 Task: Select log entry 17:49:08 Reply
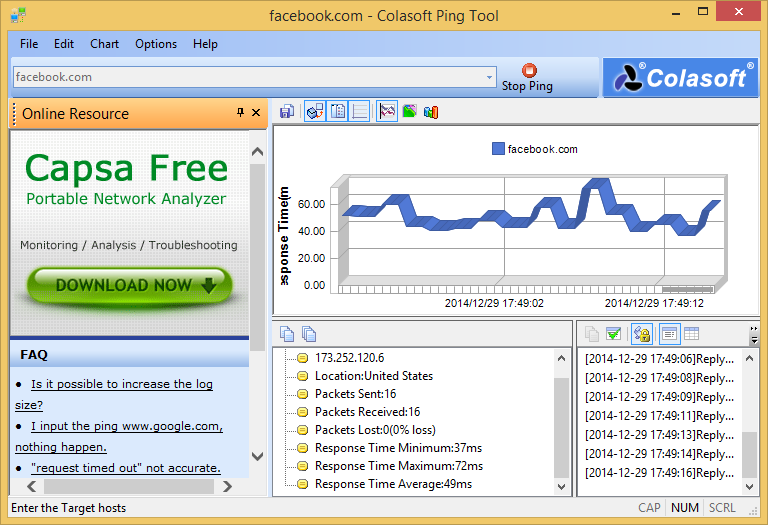[x=659, y=378]
